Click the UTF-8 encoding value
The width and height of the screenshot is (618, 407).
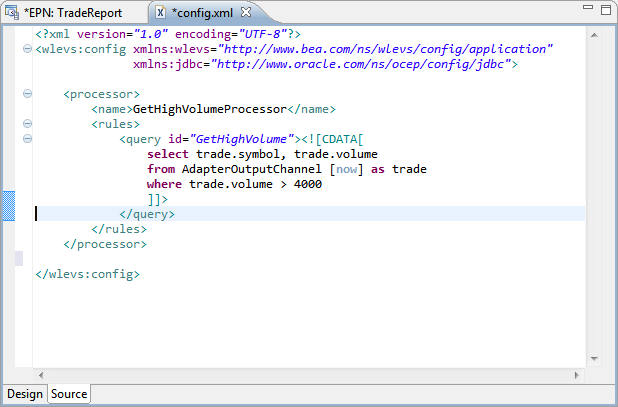(263, 34)
